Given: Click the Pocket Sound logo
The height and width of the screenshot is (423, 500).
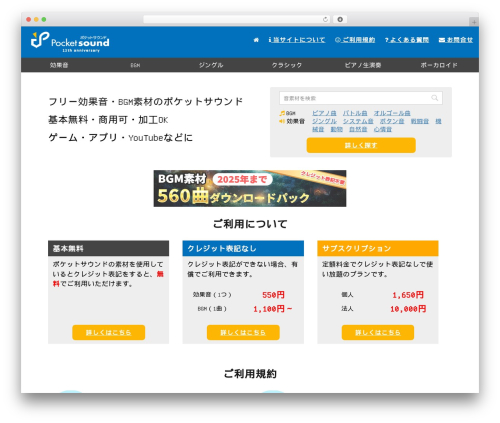Looking at the screenshot, I should [70, 42].
